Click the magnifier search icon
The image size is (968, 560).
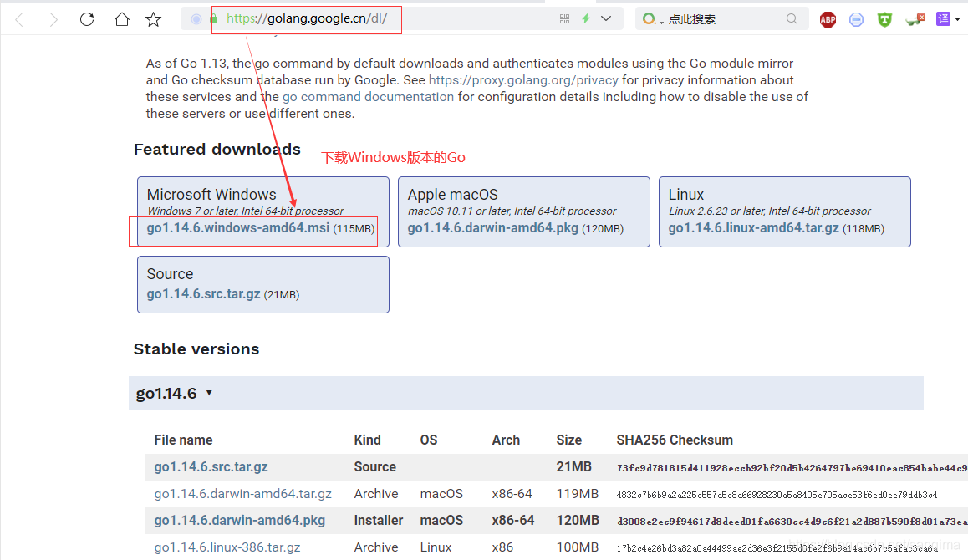[792, 19]
